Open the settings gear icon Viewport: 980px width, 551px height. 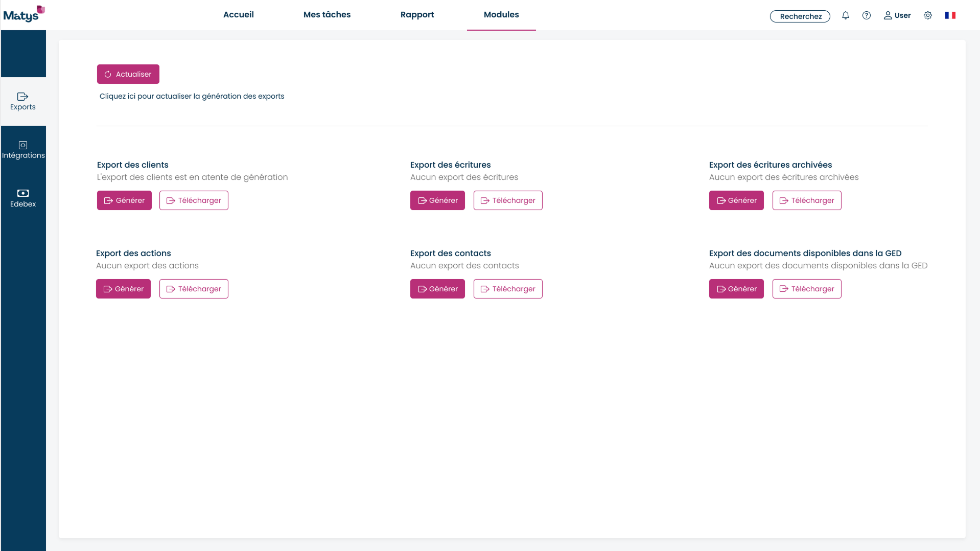click(927, 15)
